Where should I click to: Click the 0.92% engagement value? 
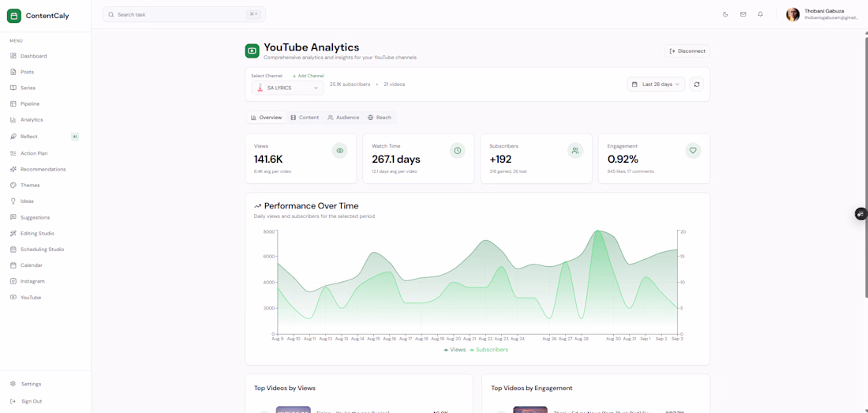[x=623, y=160]
